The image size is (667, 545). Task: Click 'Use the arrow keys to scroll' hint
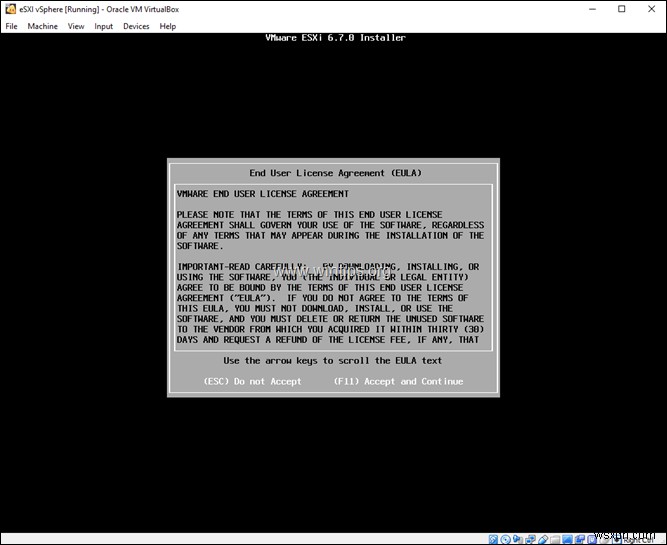tap(333, 360)
